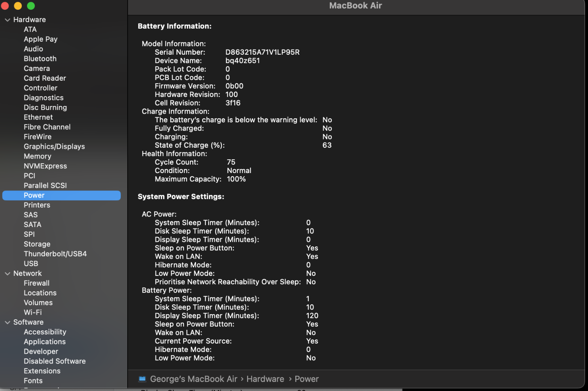Open the Camera hardware entry

(x=37, y=68)
